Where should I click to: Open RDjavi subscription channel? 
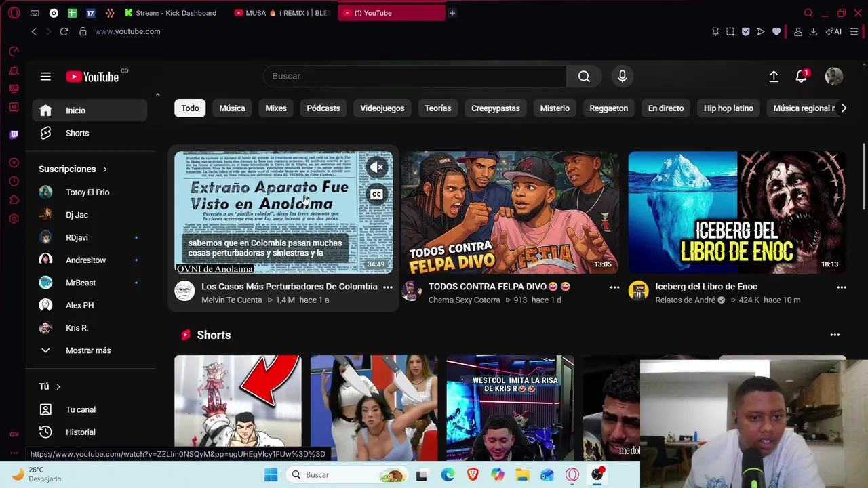[90, 238]
